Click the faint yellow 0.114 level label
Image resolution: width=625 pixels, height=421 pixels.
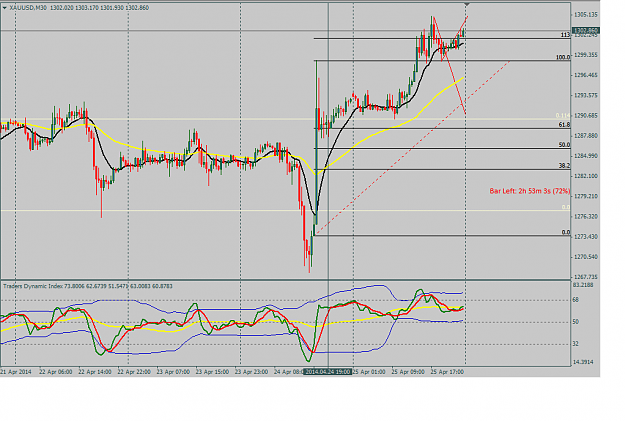coord(563,116)
